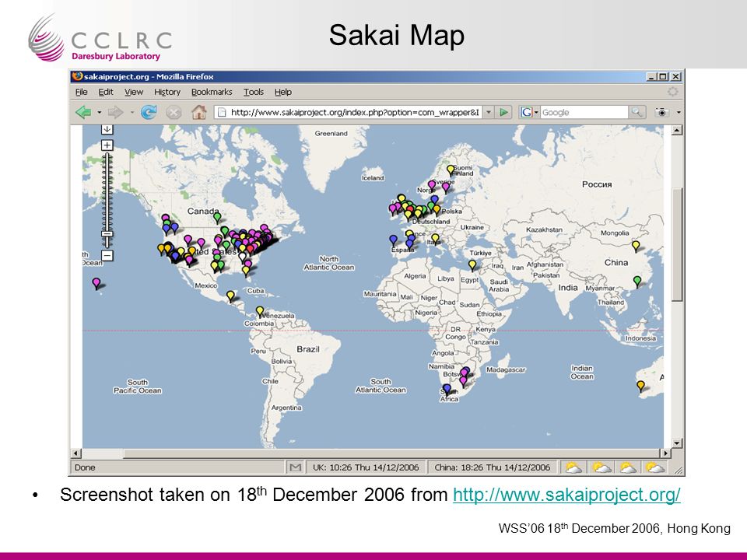Click the scroll left arrow
The height and width of the screenshot is (560, 747).
click(x=76, y=453)
